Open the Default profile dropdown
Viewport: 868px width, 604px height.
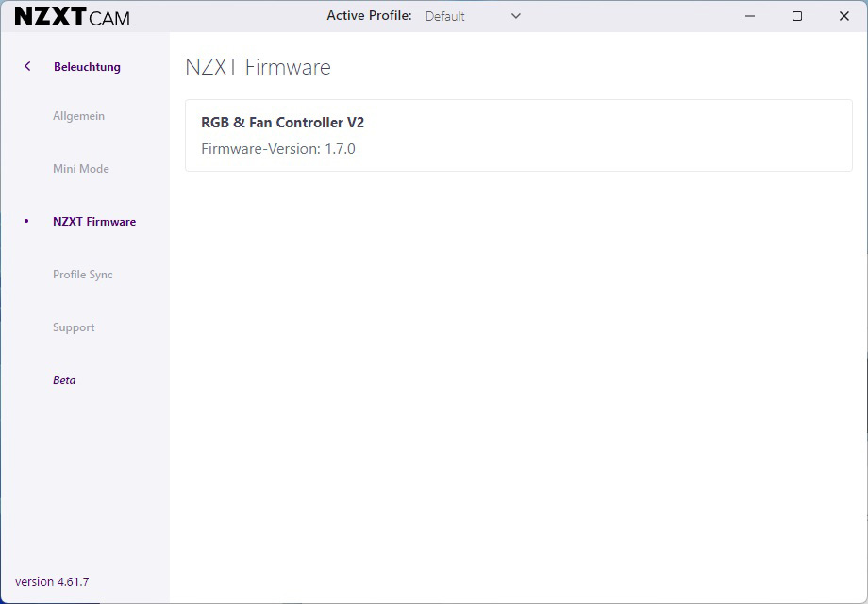tap(473, 16)
